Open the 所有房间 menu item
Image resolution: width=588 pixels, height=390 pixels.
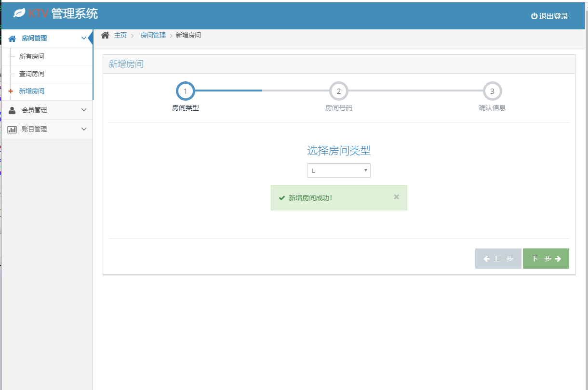[33, 57]
